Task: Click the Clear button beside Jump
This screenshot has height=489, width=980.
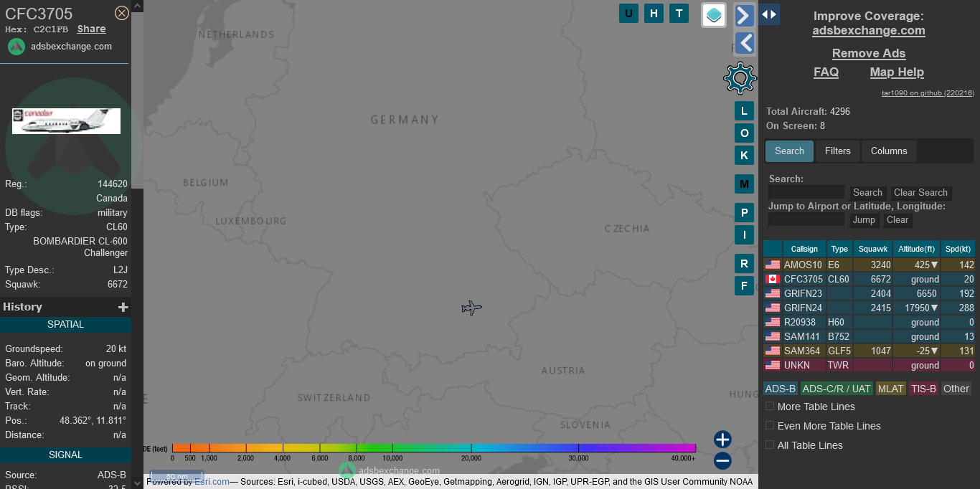Action: click(x=897, y=220)
